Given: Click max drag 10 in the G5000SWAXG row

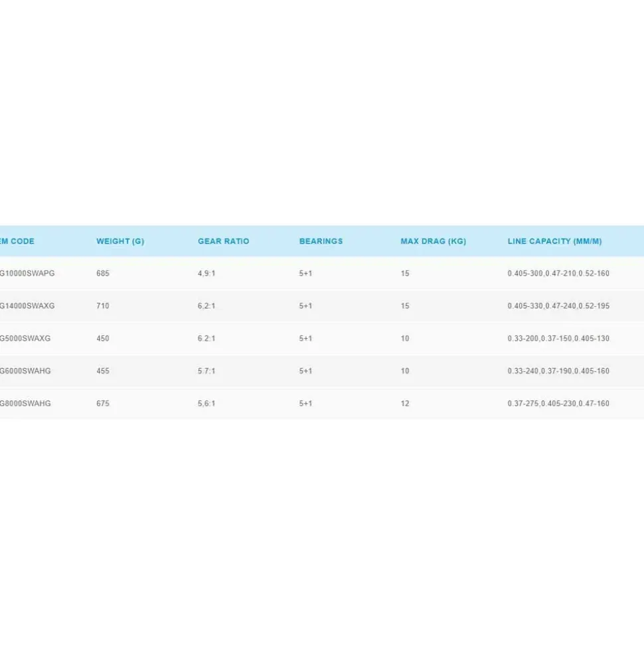Looking at the screenshot, I should pyautogui.click(x=405, y=339).
